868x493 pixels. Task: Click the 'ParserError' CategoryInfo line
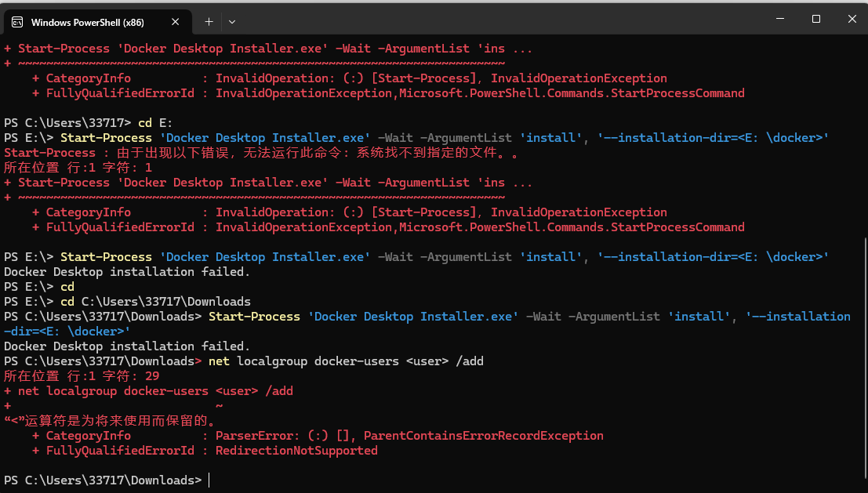[318, 436]
